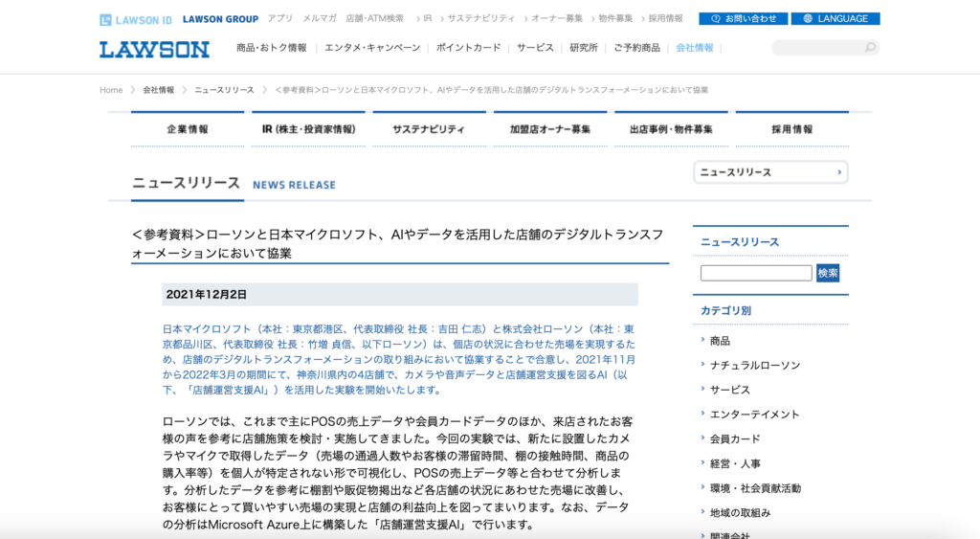The image size is (980, 539).
Task: Open 経営・人事 category
Action: coord(735,464)
